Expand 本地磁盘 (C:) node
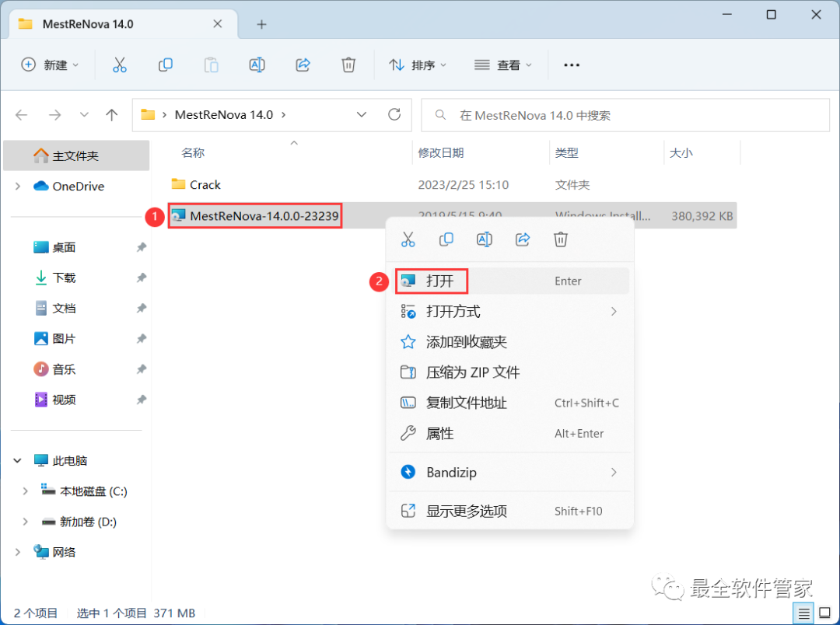Image resolution: width=840 pixels, height=625 pixels. click(x=25, y=491)
